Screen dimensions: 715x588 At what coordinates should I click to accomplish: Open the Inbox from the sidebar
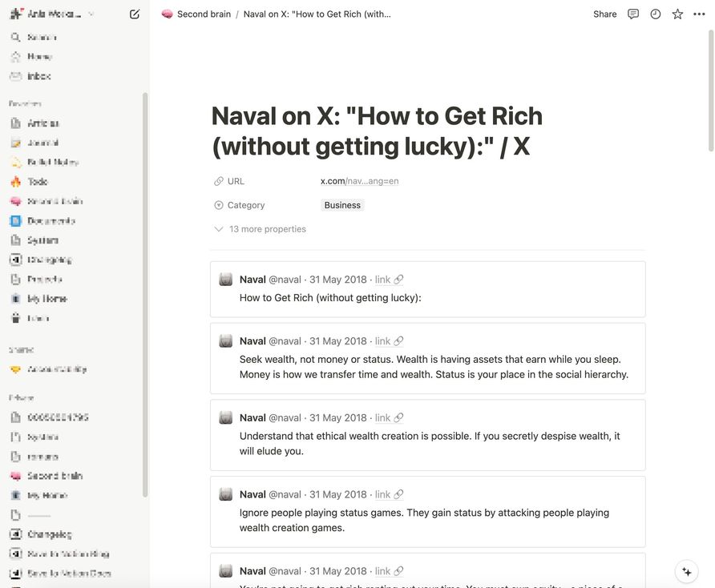(37, 75)
